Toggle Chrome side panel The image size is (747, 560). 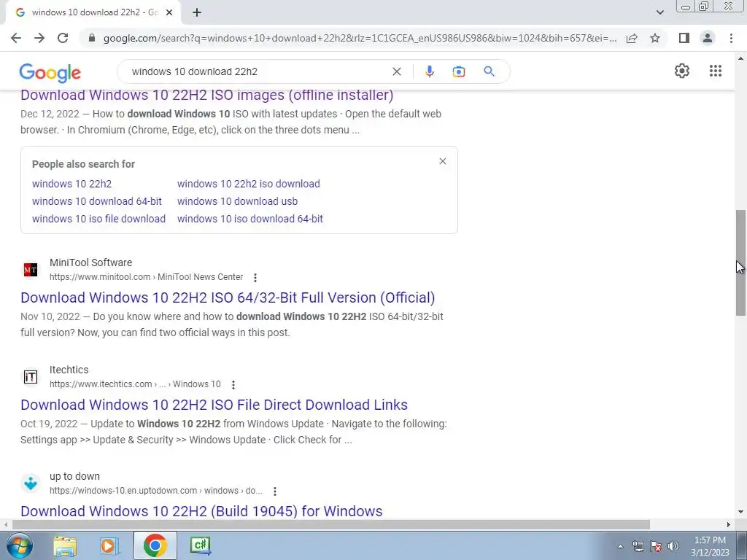(684, 38)
